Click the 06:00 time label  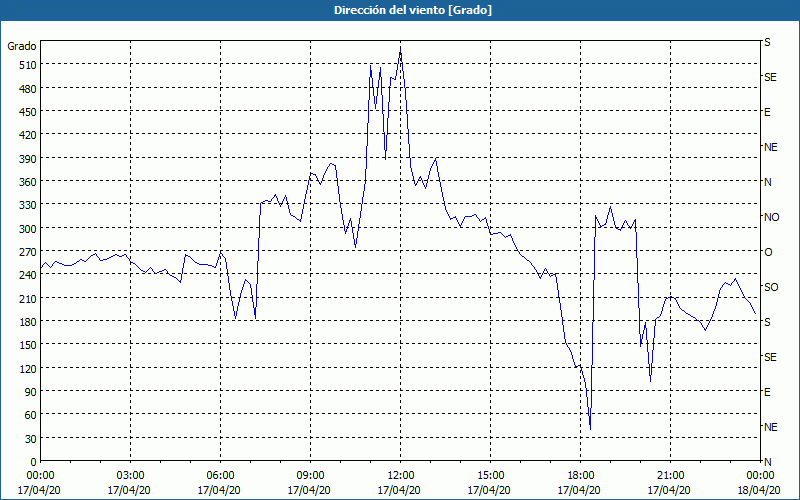220,476
